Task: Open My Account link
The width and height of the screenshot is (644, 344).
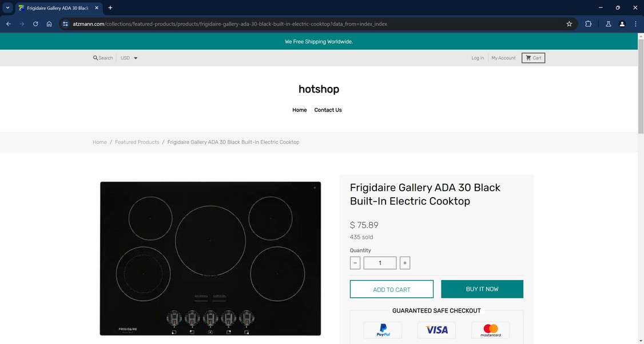Action: coord(503,58)
